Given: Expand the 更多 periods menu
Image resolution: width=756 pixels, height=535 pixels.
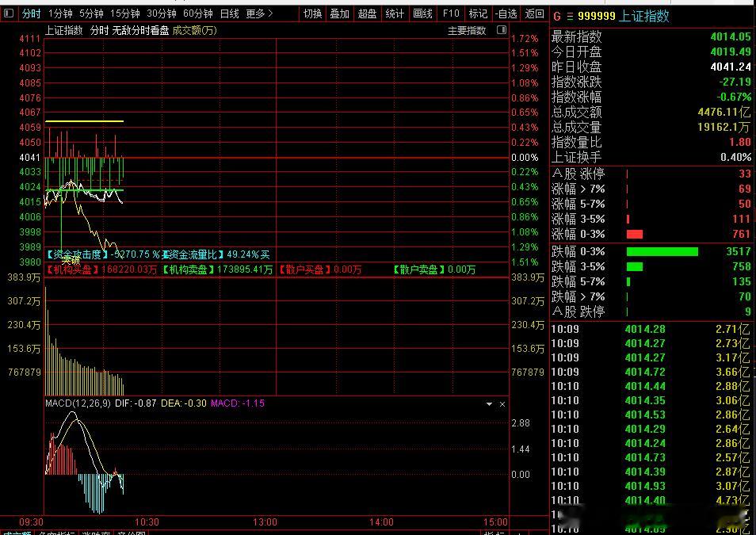Looking at the screenshot, I should tap(259, 14).
